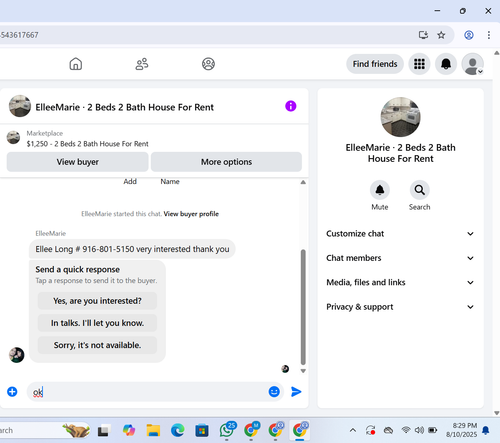Click Task View taskbar icon
The width and height of the screenshot is (500, 443).
click(x=104, y=431)
